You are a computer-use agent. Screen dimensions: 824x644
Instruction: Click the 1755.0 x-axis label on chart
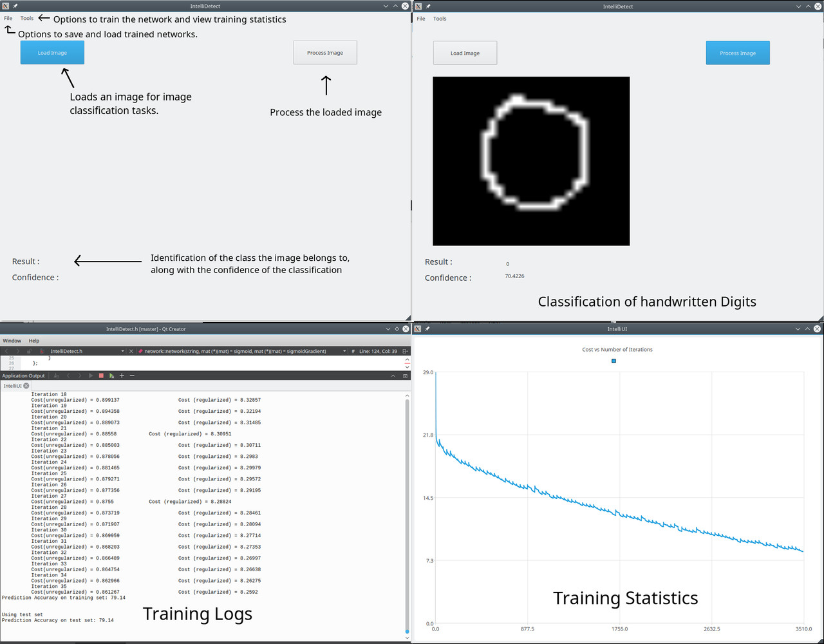click(619, 629)
